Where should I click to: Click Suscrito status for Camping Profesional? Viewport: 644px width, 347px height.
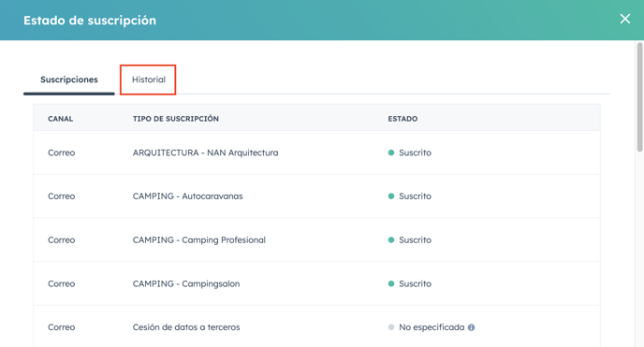coord(415,240)
